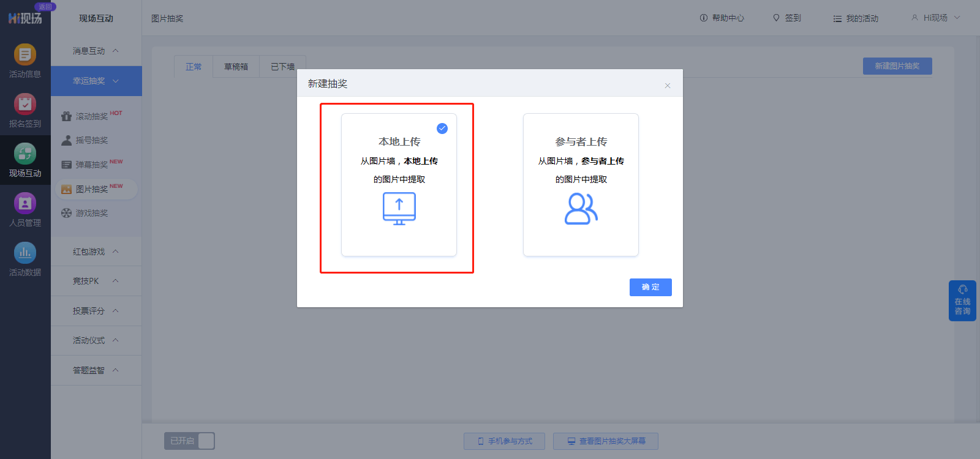Image resolution: width=980 pixels, height=459 pixels.
Task: Click the 新建图片抽奖 button
Action: (897, 66)
